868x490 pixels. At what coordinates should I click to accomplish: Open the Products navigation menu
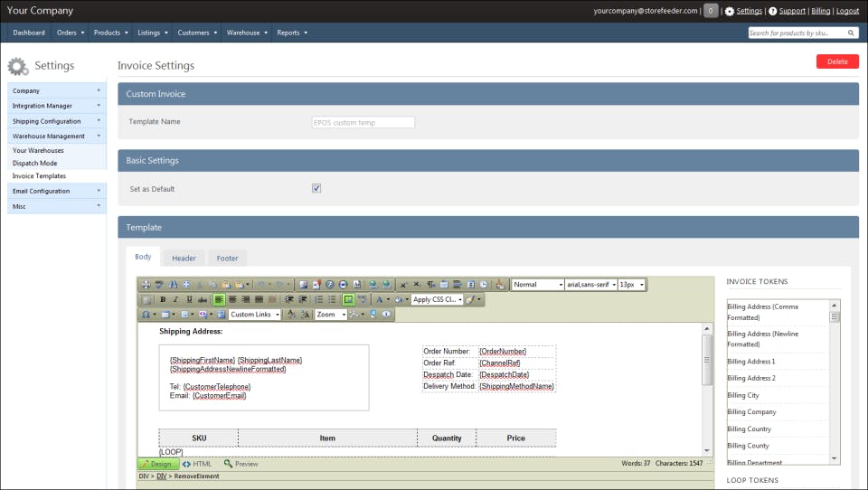click(110, 33)
